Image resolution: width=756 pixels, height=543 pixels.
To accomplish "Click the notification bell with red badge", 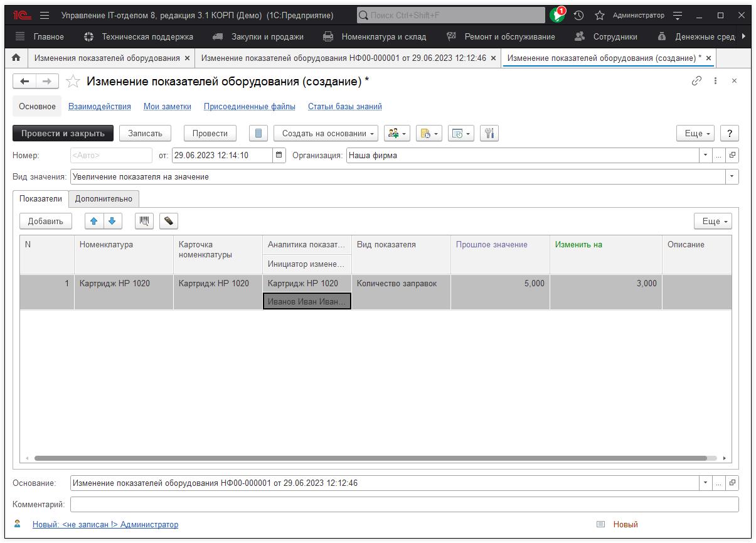I will [556, 15].
